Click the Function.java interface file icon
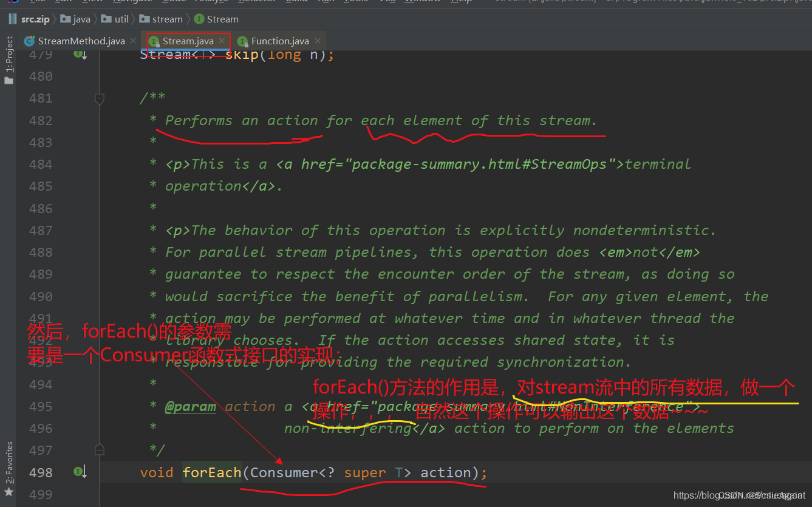Viewport: 812px width, 507px height. (242, 41)
